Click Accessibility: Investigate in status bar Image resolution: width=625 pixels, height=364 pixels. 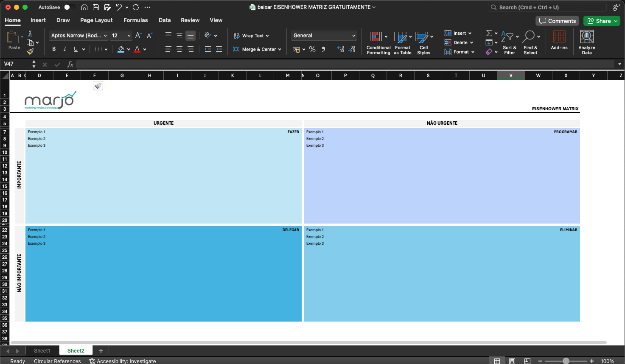pos(122,361)
